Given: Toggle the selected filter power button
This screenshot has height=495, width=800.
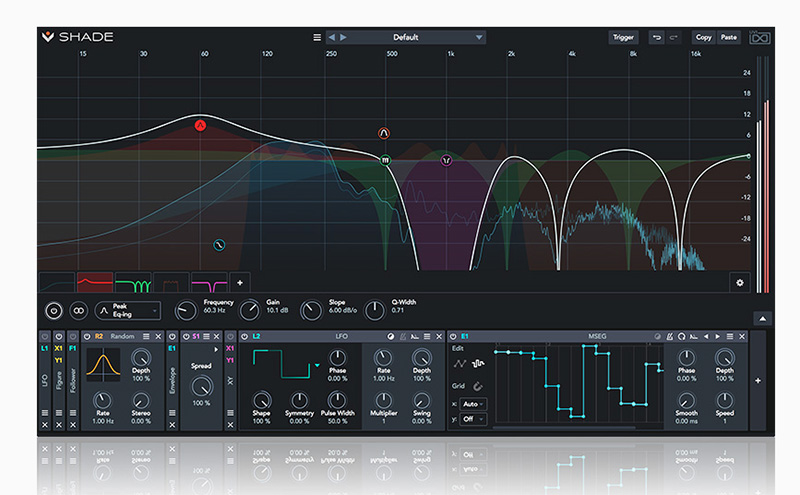Looking at the screenshot, I should coord(54,311).
